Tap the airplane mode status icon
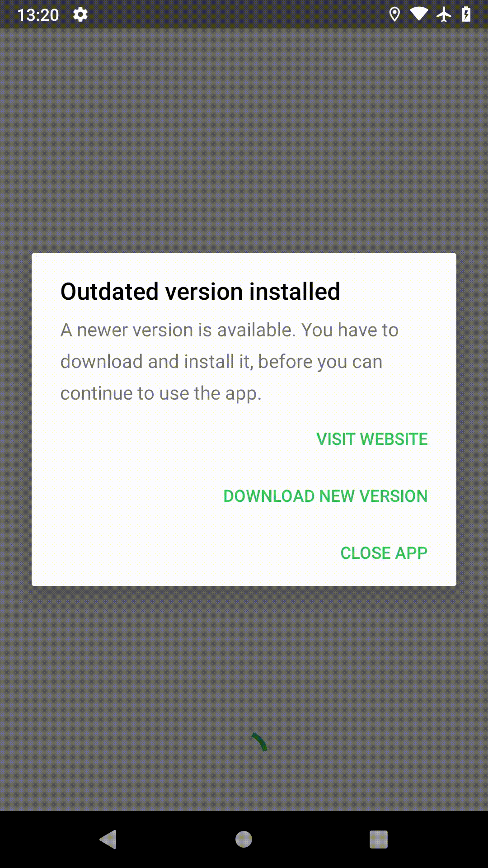The height and width of the screenshot is (868, 488). pos(444,14)
